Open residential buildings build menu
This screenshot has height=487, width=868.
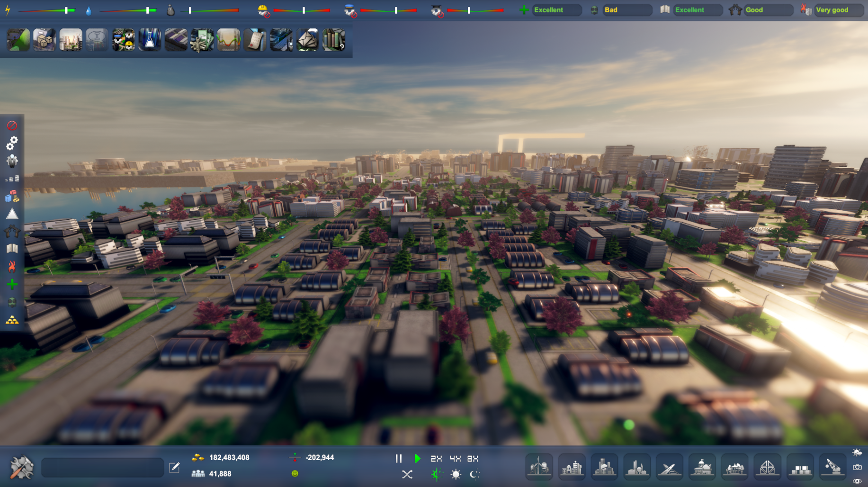(572, 467)
